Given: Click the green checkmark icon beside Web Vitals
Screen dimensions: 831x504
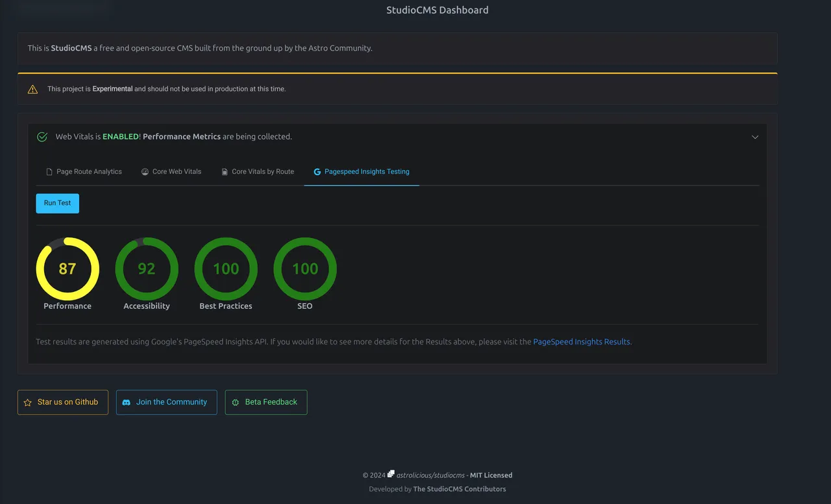Looking at the screenshot, I should click(x=42, y=137).
